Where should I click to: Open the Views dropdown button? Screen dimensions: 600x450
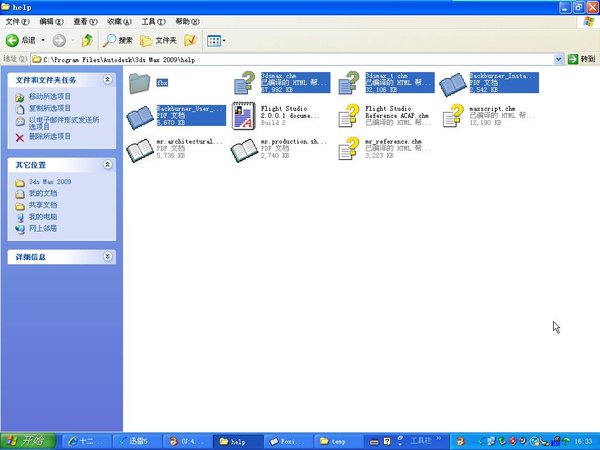tap(216, 40)
